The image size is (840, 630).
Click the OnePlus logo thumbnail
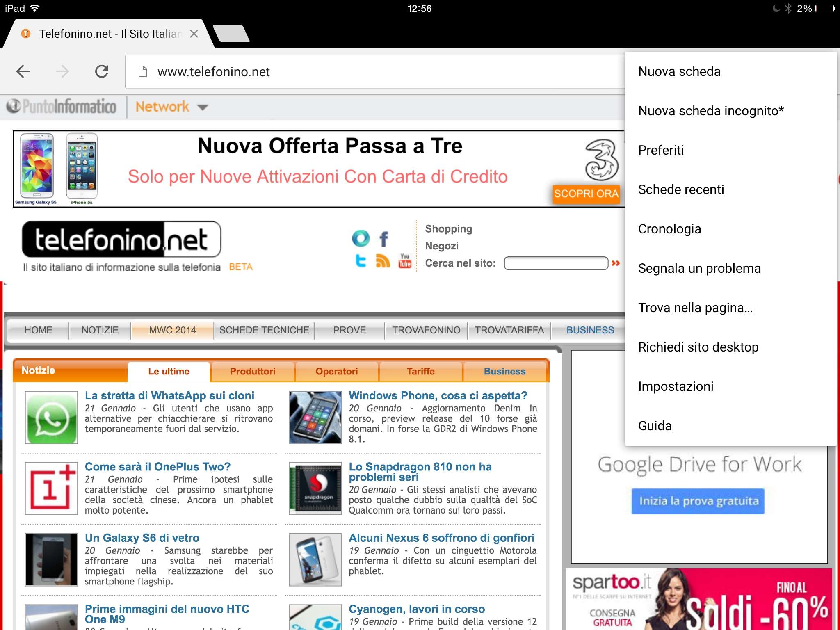click(x=51, y=488)
